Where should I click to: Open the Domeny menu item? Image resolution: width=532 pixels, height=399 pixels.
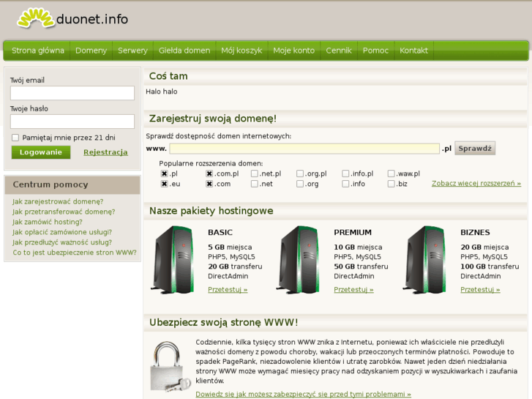tap(91, 51)
